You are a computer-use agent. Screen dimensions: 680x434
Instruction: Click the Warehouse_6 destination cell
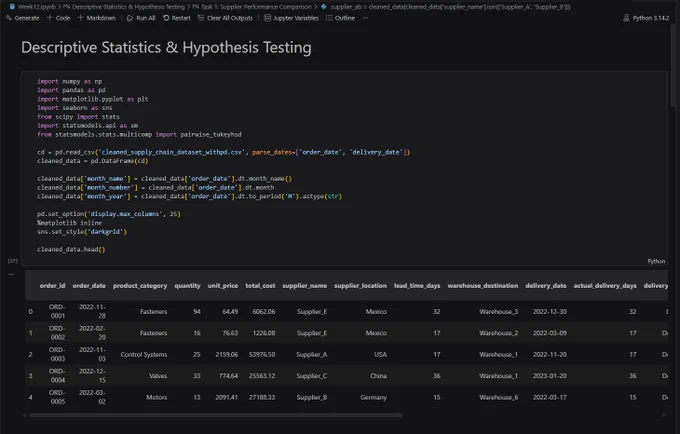point(498,397)
